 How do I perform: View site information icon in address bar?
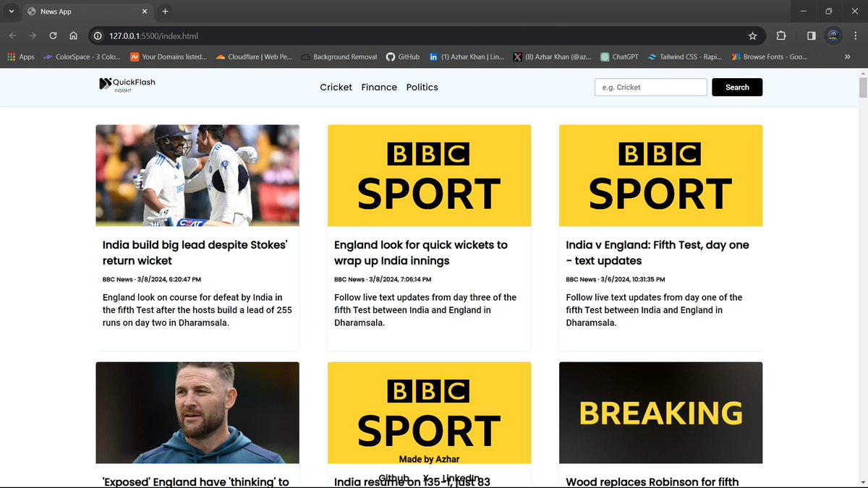[97, 35]
